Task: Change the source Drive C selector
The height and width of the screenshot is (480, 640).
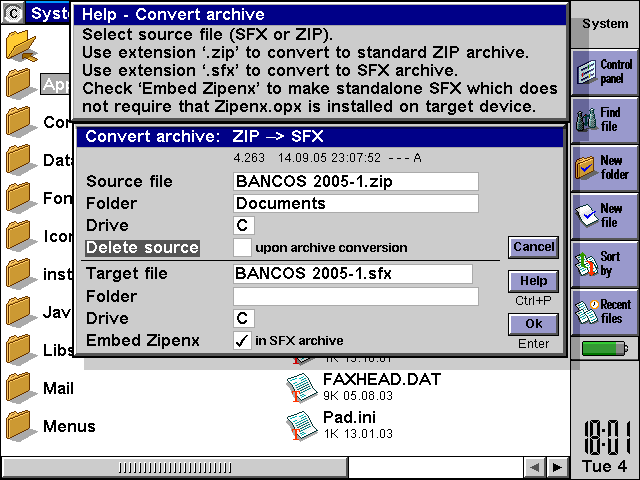Action: tap(244, 225)
